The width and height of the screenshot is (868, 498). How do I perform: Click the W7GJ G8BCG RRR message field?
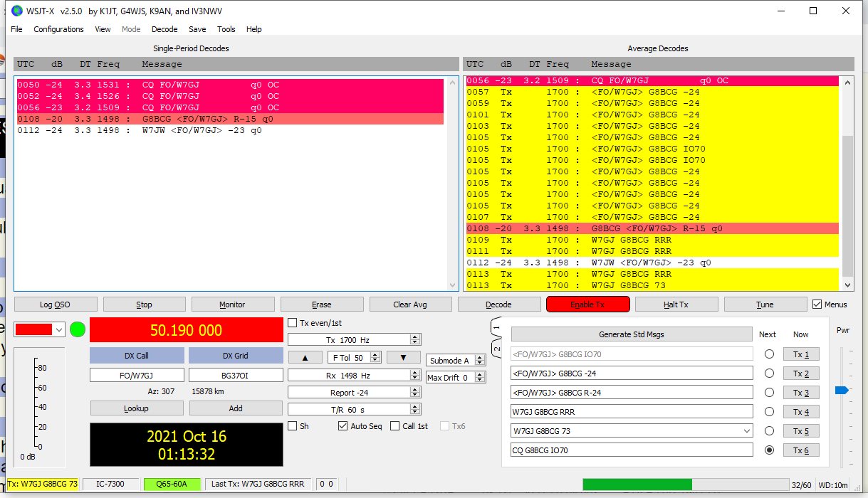pos(632,412)
